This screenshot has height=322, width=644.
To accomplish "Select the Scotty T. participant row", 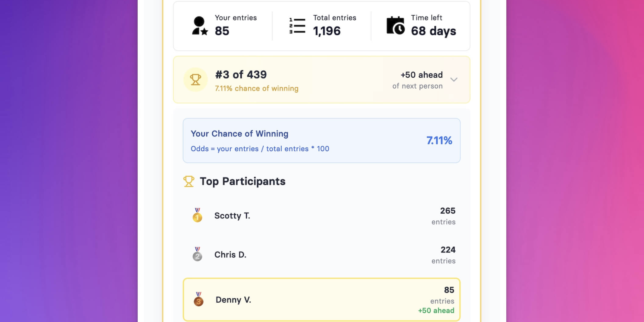I will (322, 216).
